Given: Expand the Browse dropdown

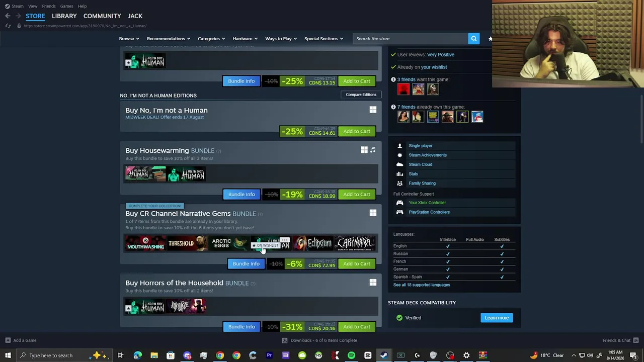Looking at the screenshot, I should coord(129,39).
